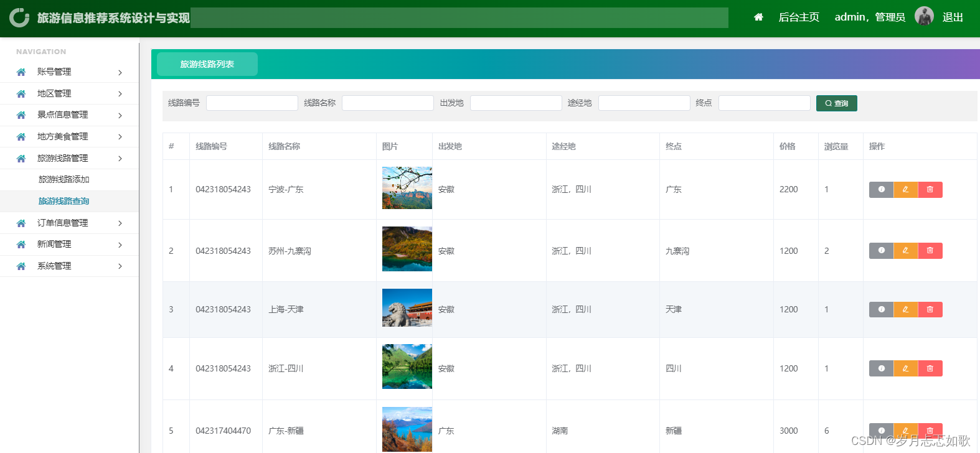Viewport: 980px width, 453px height.
Task: Focus the 出发地 search field
Action: (x=516, y=103)
